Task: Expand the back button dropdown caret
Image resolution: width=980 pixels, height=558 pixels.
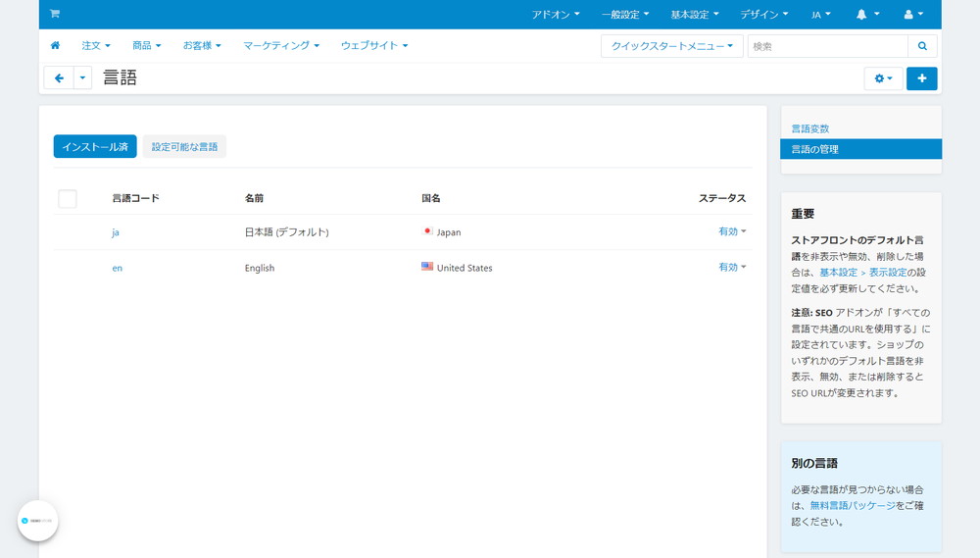Action: pyautogui.click(x=82, y=78)
